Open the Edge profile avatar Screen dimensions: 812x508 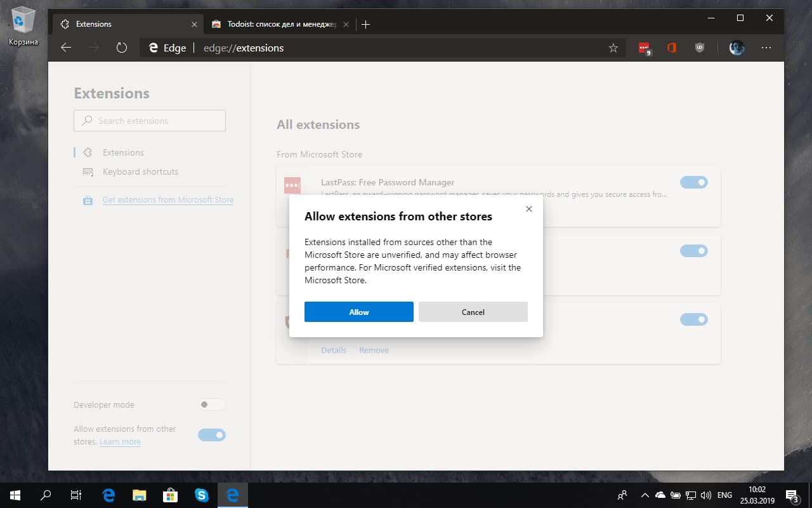coord(736,48)
